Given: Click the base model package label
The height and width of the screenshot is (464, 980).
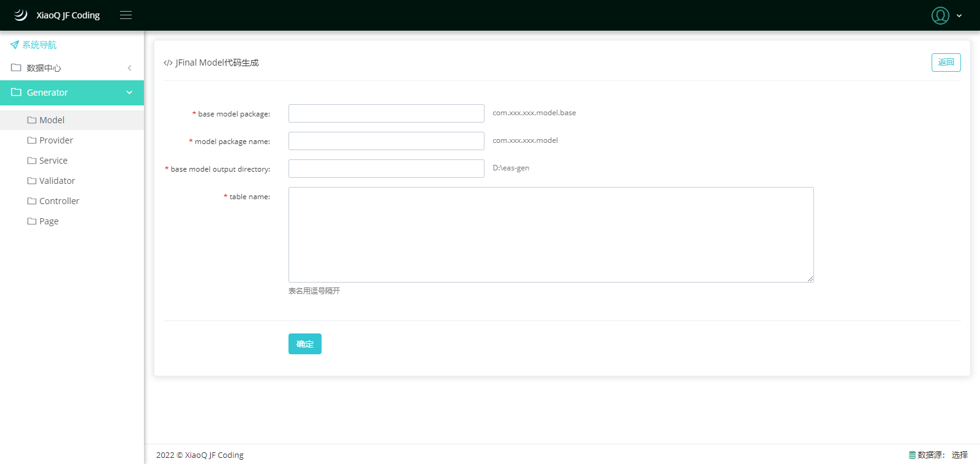Looking at the screenshot, I should tap(234, 114).
